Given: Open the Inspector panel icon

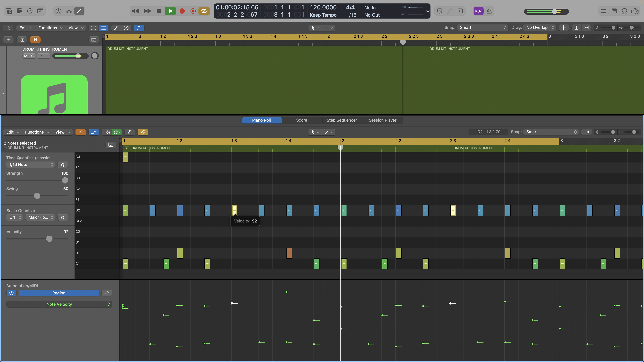Looking at the screenshot, I should [x=19, y=11].
